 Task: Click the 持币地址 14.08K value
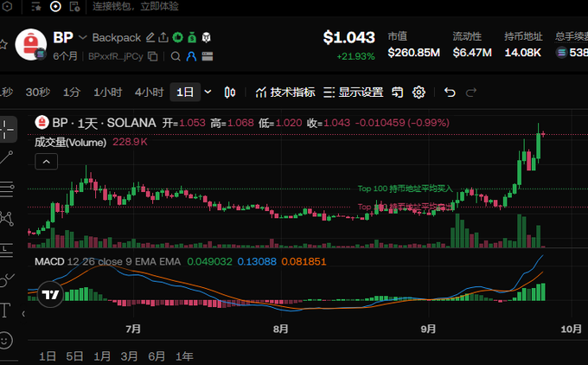[x=523, y=53]
